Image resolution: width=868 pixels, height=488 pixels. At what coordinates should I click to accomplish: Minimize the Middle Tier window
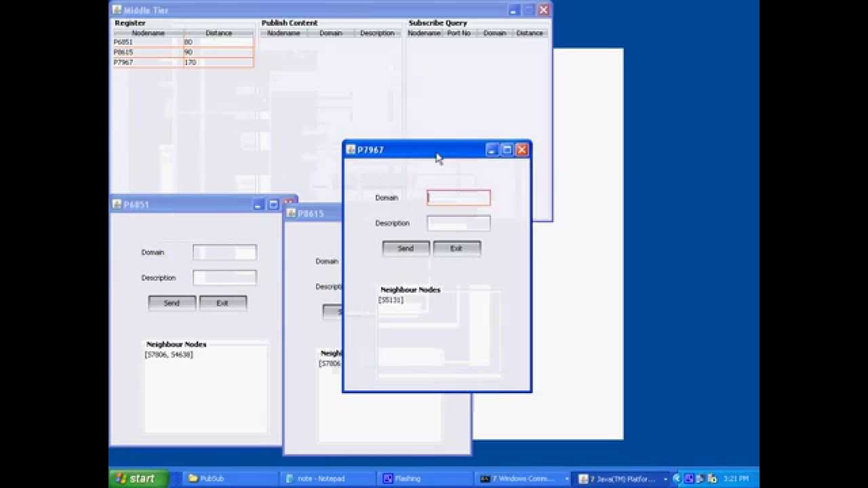[x=513, y=10]
